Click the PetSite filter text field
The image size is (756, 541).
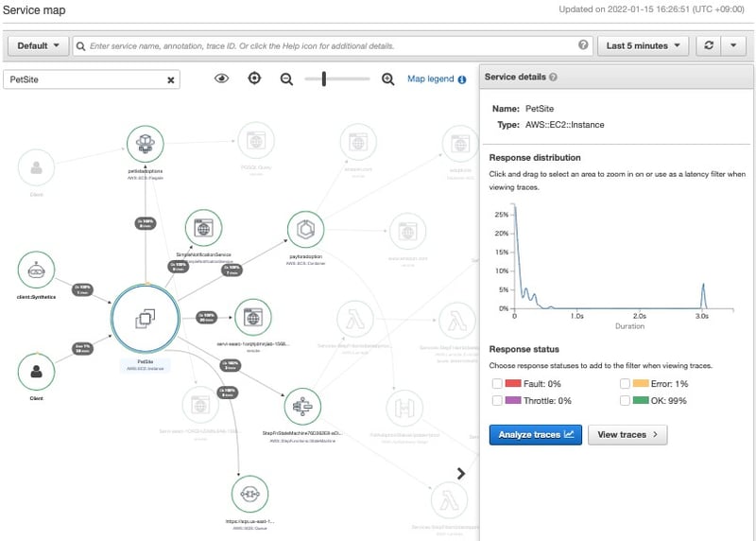click(x=92, y=79)
